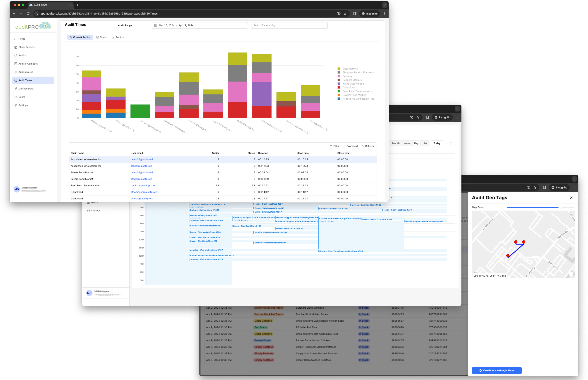The width and height of the screenshot is (588, 380).
Task: Open the side panel icon in the front browser
Action: click(355, 14)
